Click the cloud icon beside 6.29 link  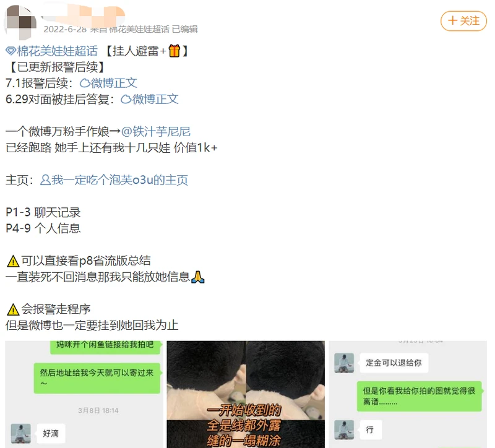click(126, 100)
